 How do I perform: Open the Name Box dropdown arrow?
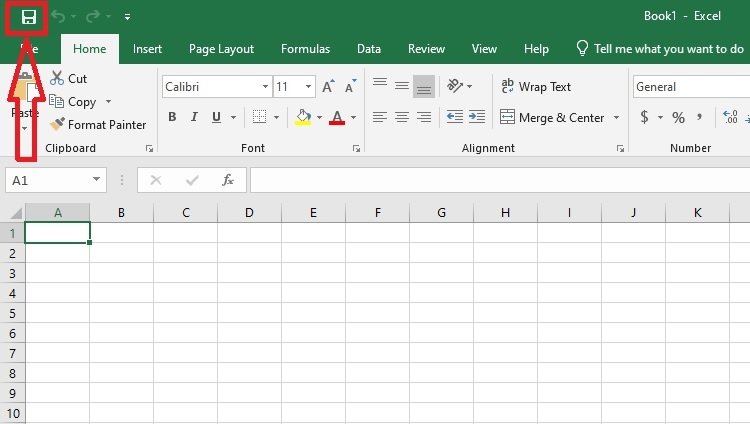(x=97, y=179)
